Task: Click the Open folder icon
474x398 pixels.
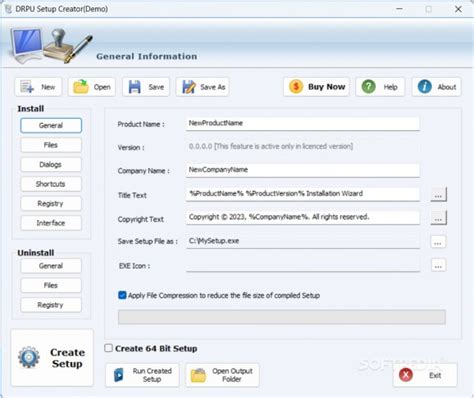Action: pyautogui.click(x=81, y=87)
